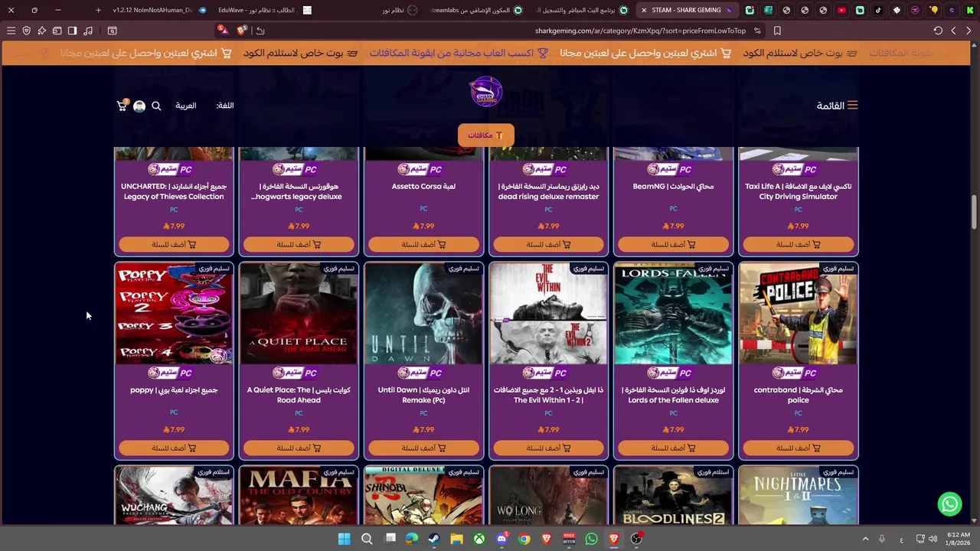This screenshot has width=980, height=551.
Task: Open the shopping cart icon
Action: coord(122,106)
